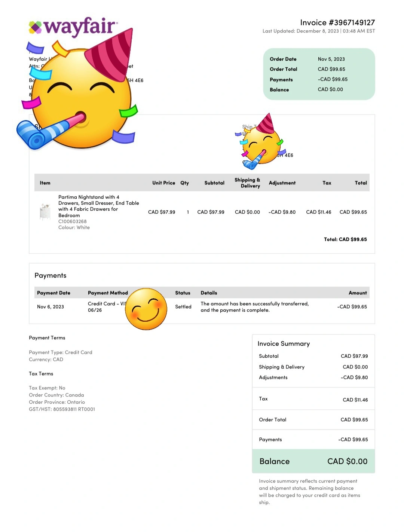Click the payment details message text
This screenshot has height=532, width=404.
click(x=255, y=307)
